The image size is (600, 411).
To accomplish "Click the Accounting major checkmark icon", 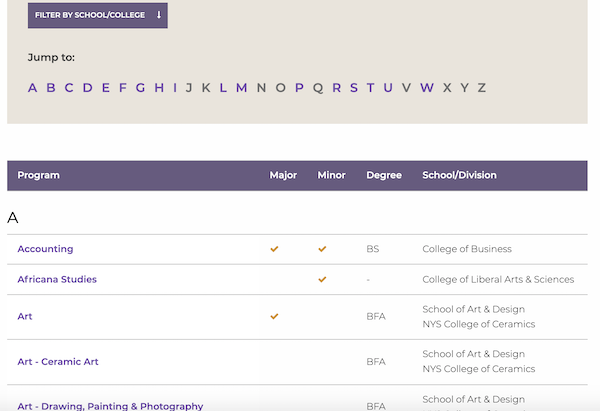I will click(x=274, y=249).
